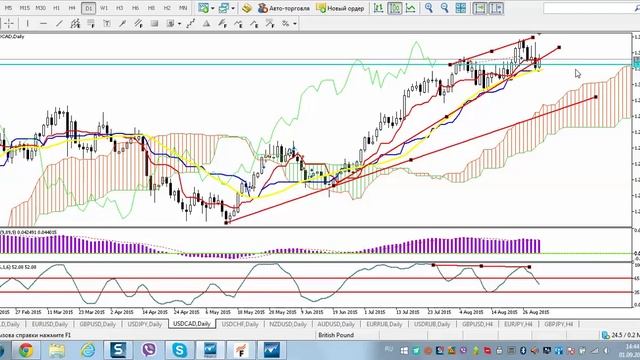
Task: Switch to EURRUB,Daily chart tab
Action: 384,324
